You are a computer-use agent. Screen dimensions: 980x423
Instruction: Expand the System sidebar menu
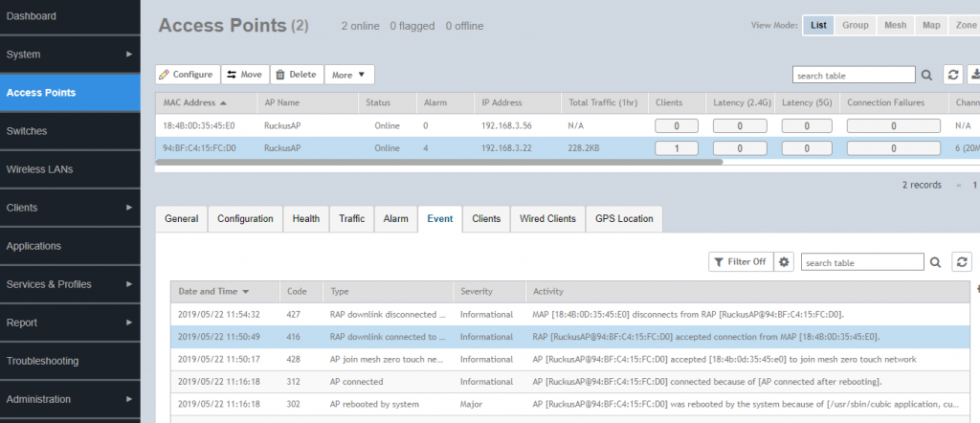pos(70,55)
